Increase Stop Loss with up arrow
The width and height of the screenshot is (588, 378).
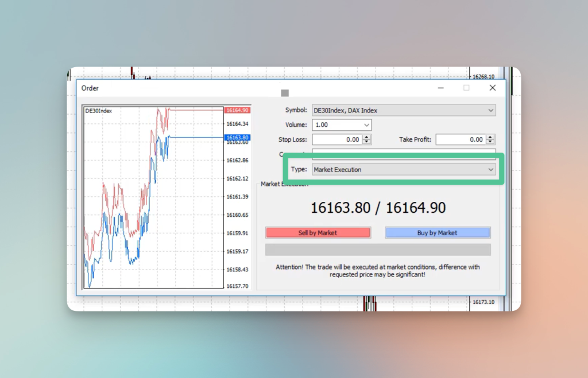(x=367, y=137)
